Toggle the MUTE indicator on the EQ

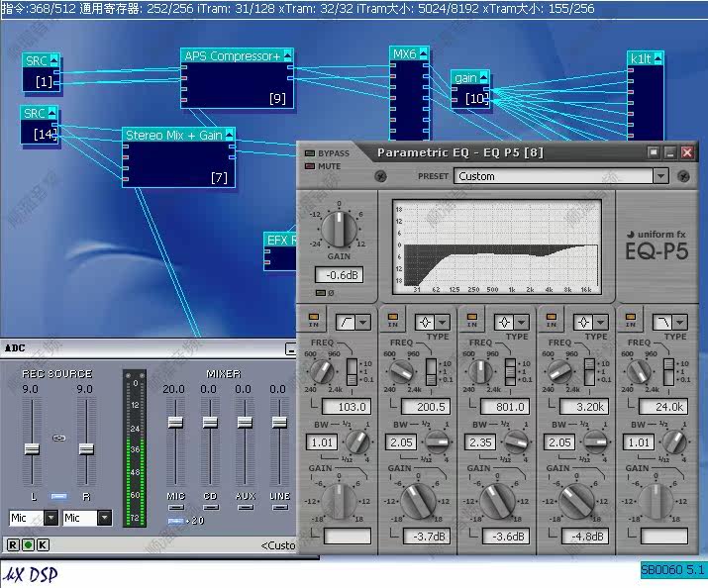[x=310, y=166]
